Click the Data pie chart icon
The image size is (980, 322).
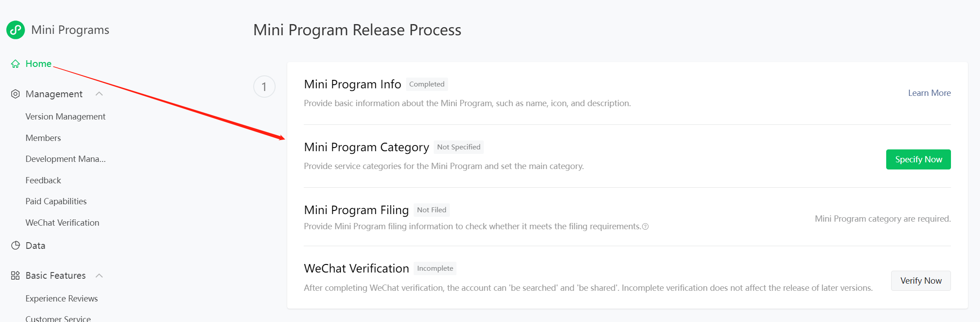coord(16,246)
